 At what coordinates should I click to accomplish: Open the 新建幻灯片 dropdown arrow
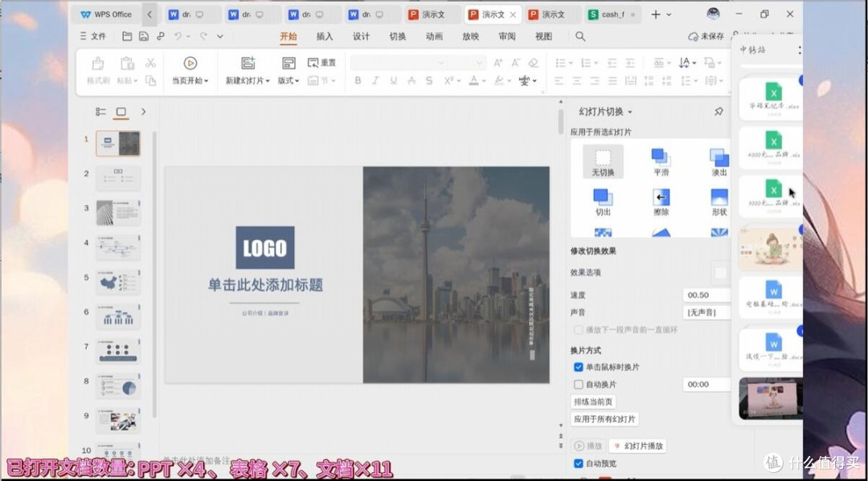click(268, 81)
